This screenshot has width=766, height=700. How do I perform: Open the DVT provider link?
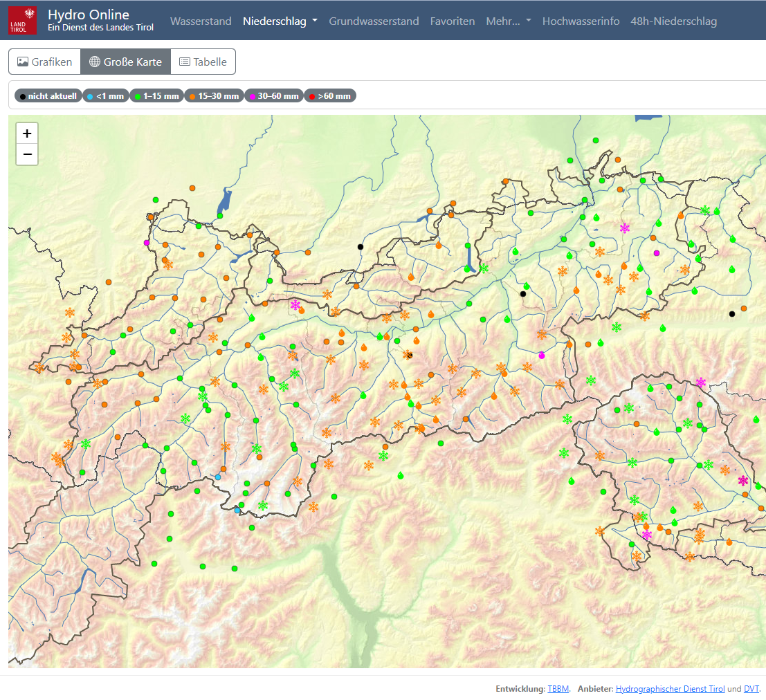pyautogui.click(x=751, y=689)
